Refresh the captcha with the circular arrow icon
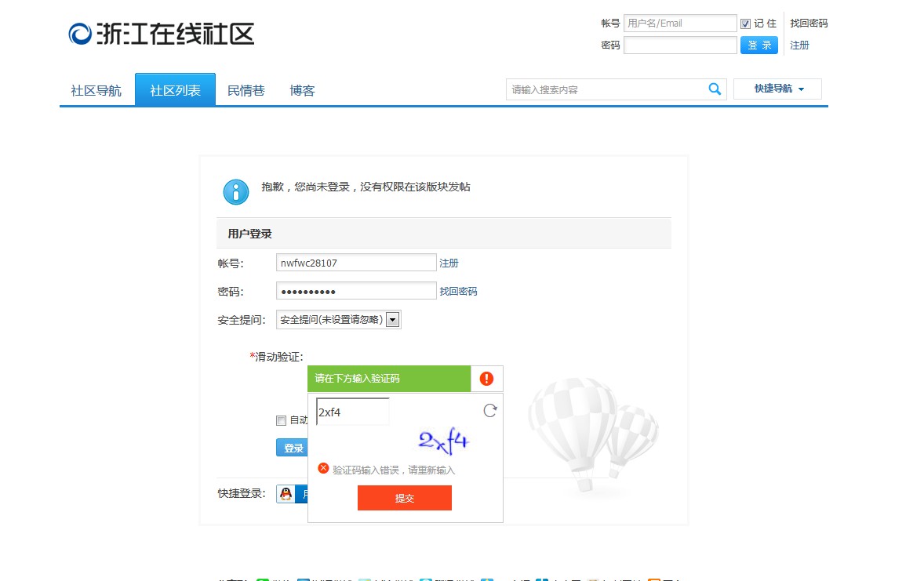Image resolution: width=924 pixels, height=581 pixels. click(x=489, y=409)
